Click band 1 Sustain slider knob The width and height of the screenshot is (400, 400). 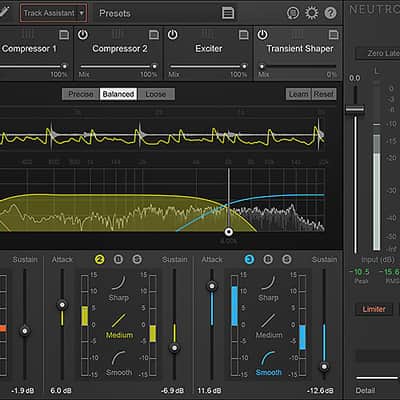coord(25,331)
